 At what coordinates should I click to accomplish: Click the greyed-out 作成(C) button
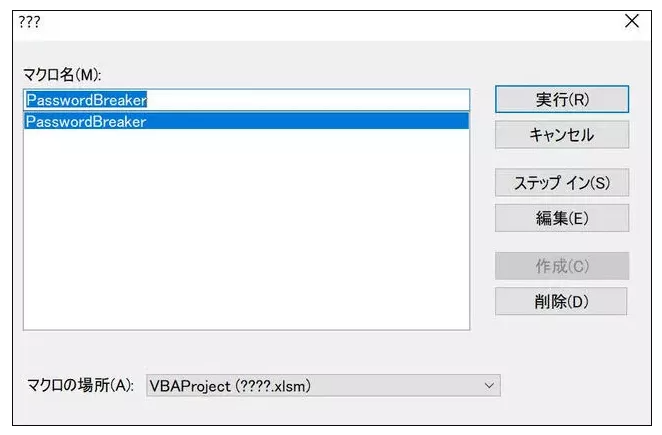point(562,266)
